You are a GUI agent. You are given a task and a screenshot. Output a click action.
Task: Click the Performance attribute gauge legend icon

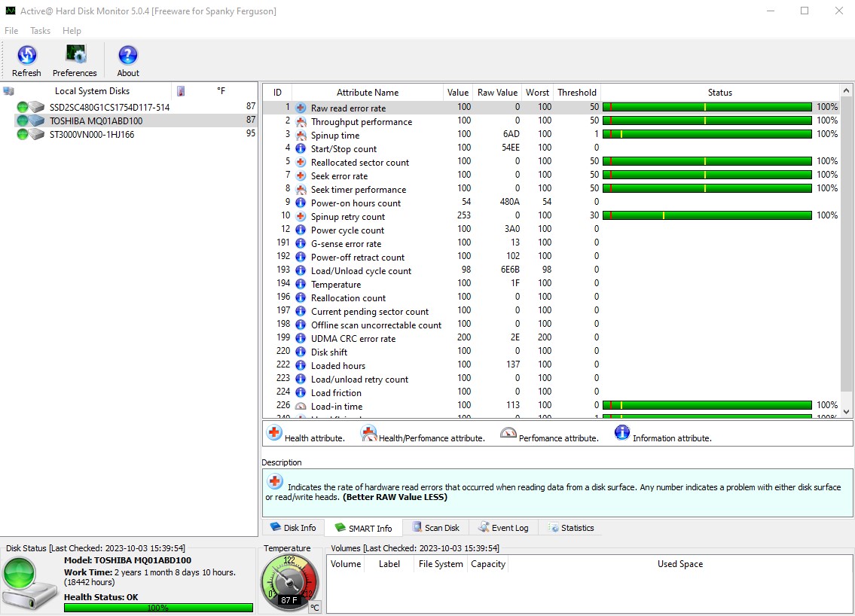[508, 434]
